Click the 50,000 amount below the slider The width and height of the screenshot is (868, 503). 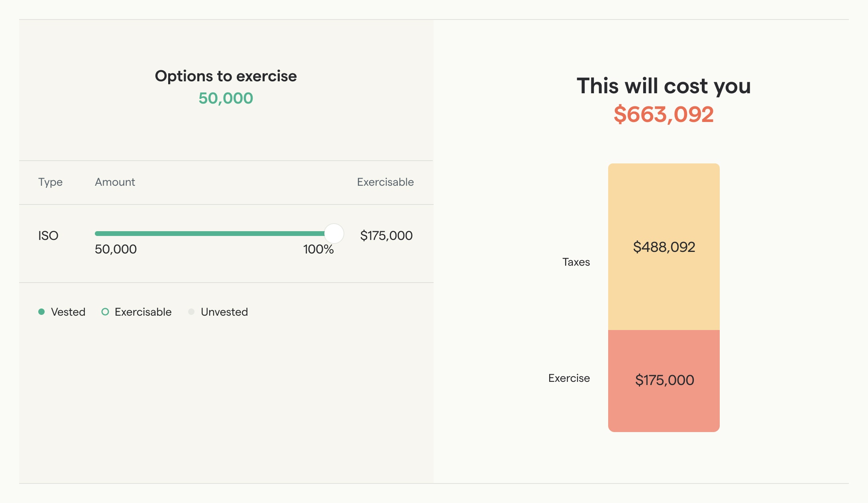click(116, 250)
